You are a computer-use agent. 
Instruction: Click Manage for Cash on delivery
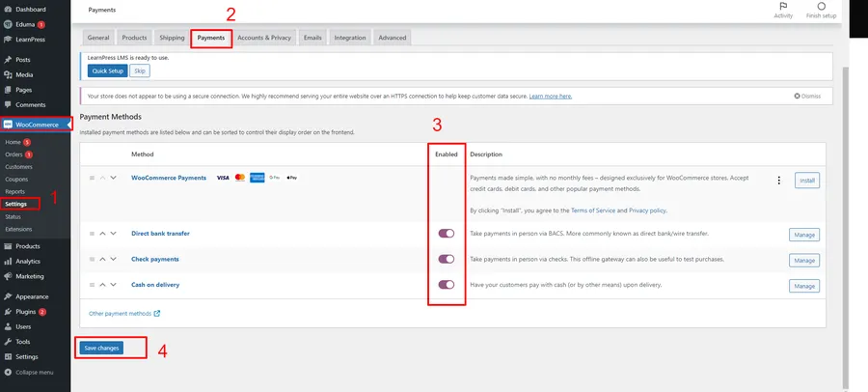click(x=804, y=286)
